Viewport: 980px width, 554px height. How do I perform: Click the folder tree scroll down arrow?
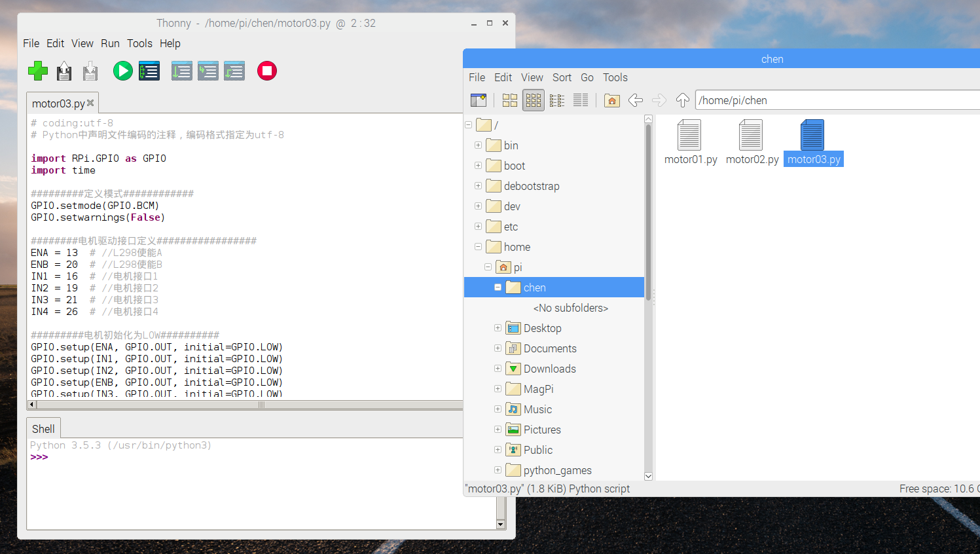pos(648,476)
